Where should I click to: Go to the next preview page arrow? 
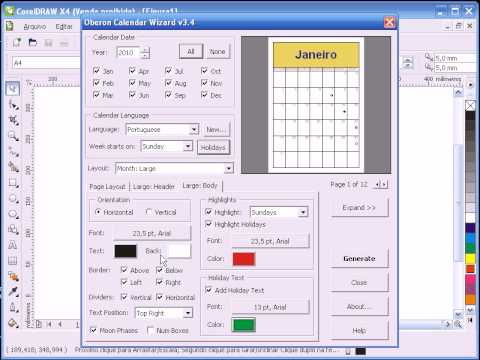[384, 184]
